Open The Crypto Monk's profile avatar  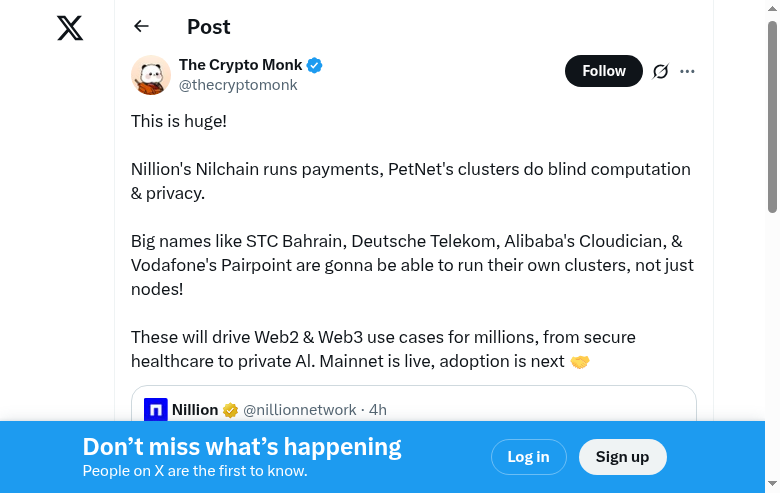pos(151,75)
